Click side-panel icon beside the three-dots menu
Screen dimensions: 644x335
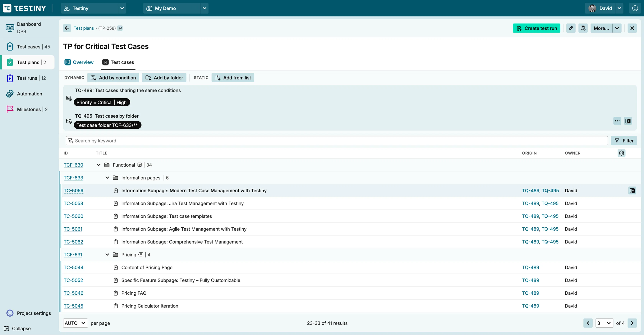628,121
